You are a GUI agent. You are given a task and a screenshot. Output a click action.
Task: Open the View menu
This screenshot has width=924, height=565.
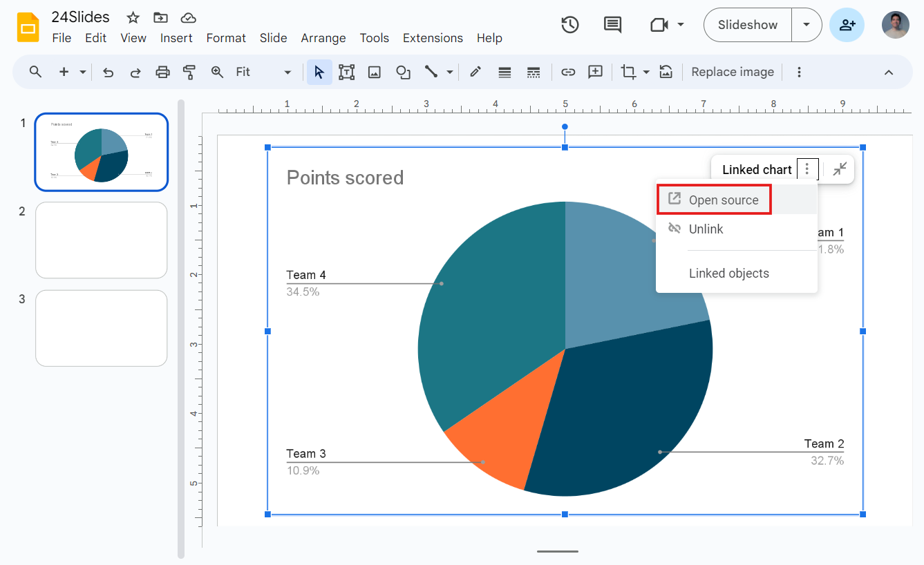click(x=133, y=38)
